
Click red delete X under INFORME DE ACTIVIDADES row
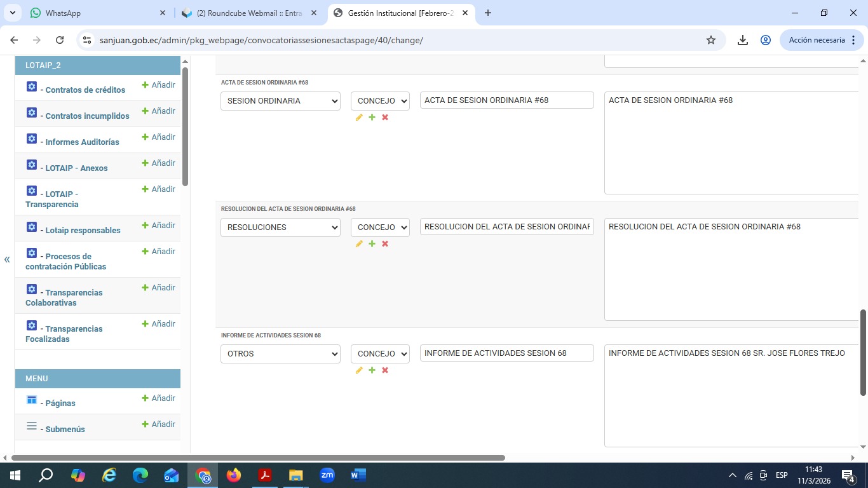click(385, 370)
